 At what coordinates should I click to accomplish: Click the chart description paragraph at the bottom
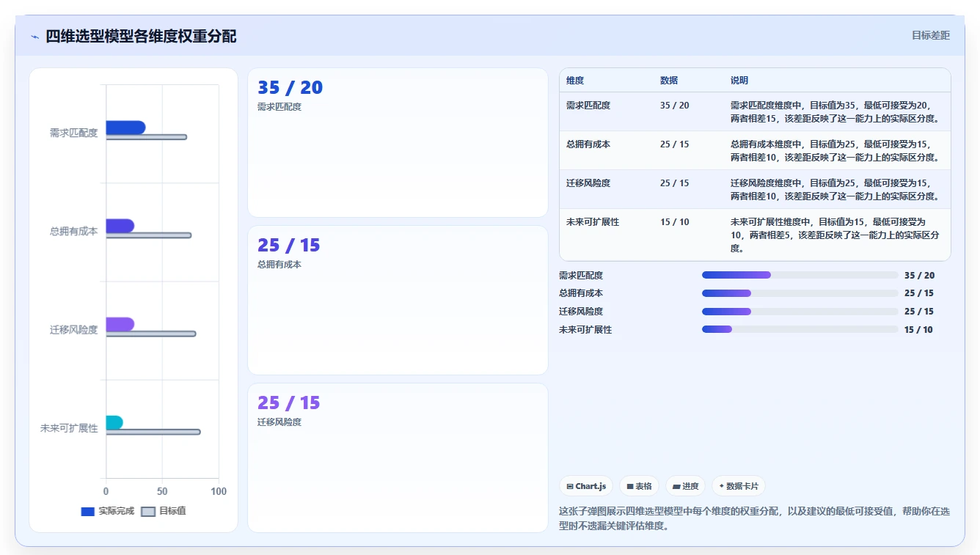(754, 518)
